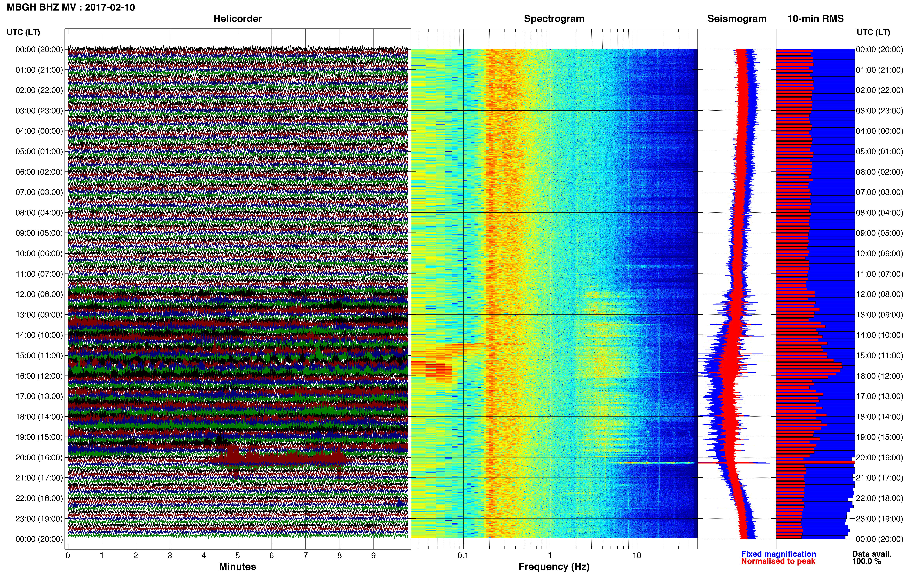Click left time label '10:00 (06:00)'

point(39,253)
